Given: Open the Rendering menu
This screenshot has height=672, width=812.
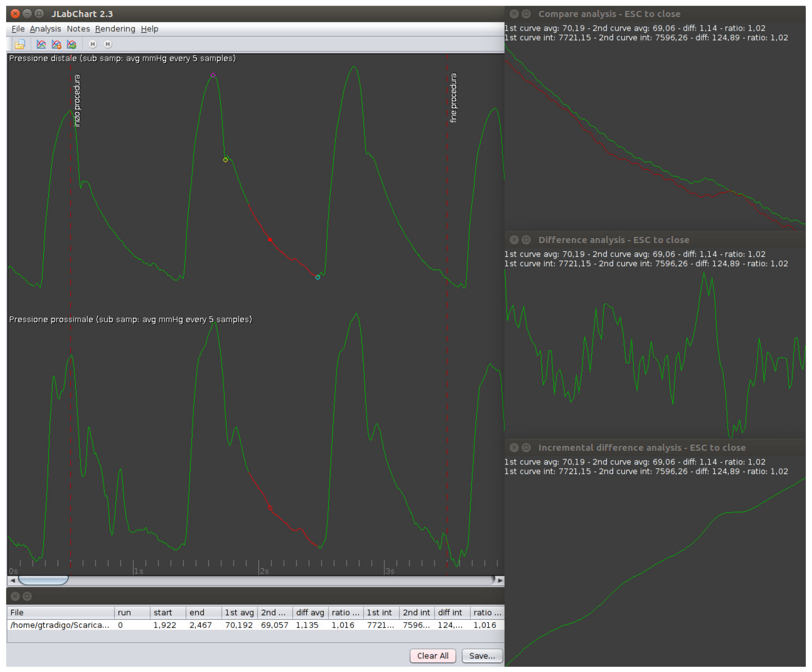Looking at the screenshot, I should tap(115, 29).
